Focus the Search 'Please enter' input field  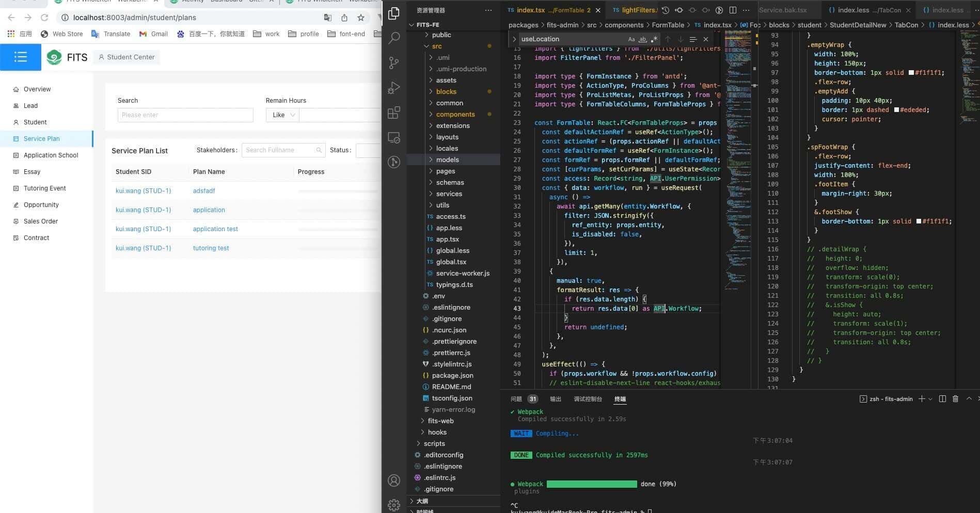click(185, 115)
